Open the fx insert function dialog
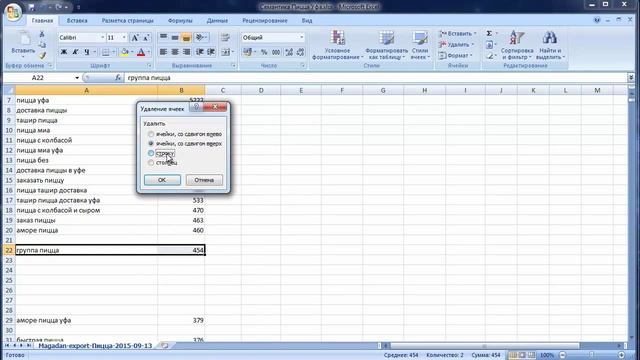Screen dimensions: 640x360 coord(118,78)
